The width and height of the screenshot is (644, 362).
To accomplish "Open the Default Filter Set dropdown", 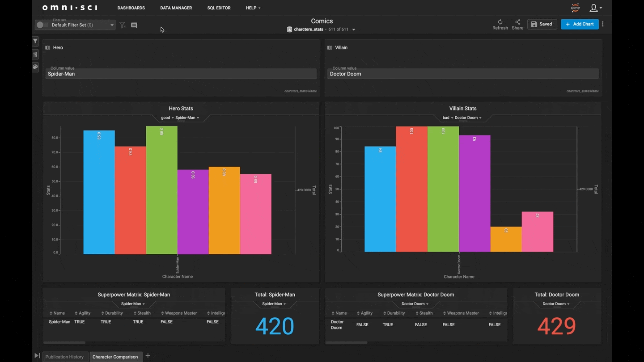I will point(83,25).
